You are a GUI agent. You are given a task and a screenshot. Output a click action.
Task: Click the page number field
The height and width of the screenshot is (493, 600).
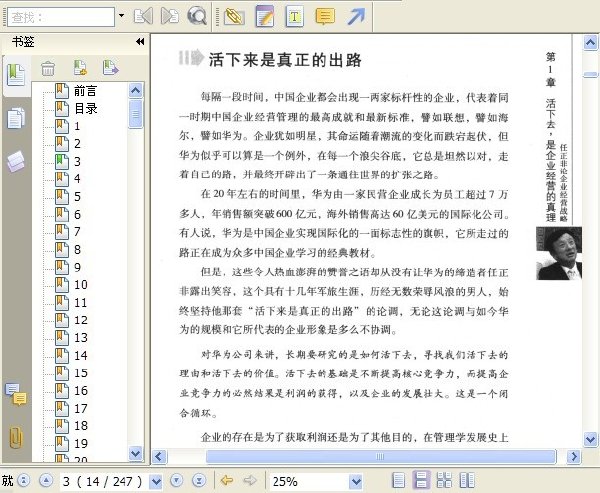[103, 481]
